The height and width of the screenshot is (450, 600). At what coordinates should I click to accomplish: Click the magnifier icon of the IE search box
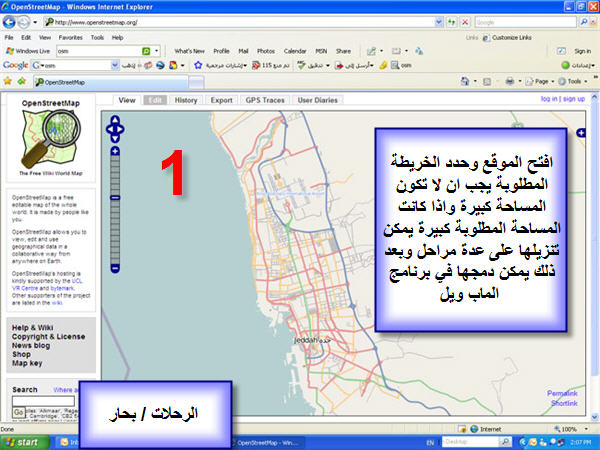584,22
